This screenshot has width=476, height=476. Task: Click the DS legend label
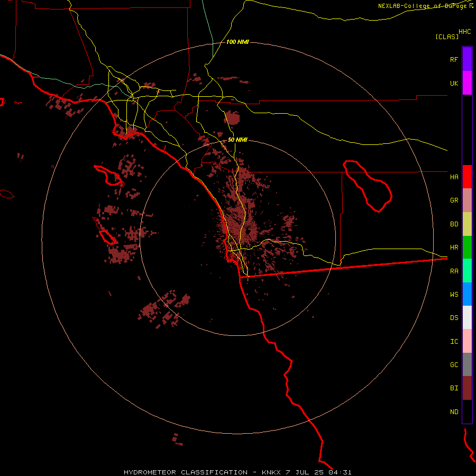[x=454, y=317]
